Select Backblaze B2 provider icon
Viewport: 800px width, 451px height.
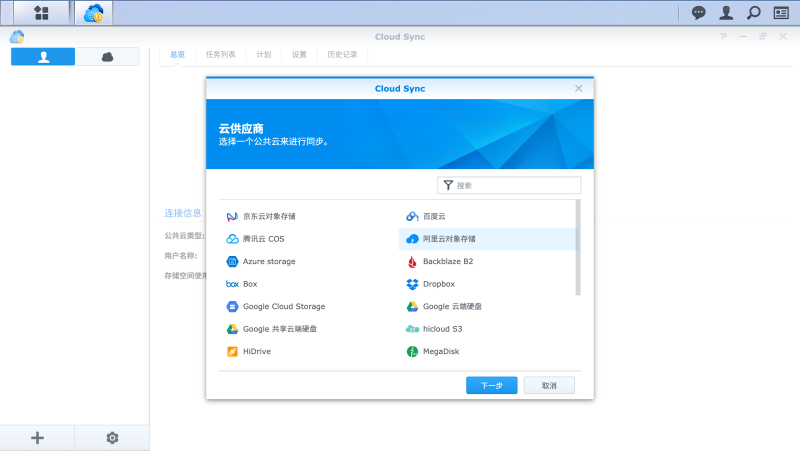[412, 261]
